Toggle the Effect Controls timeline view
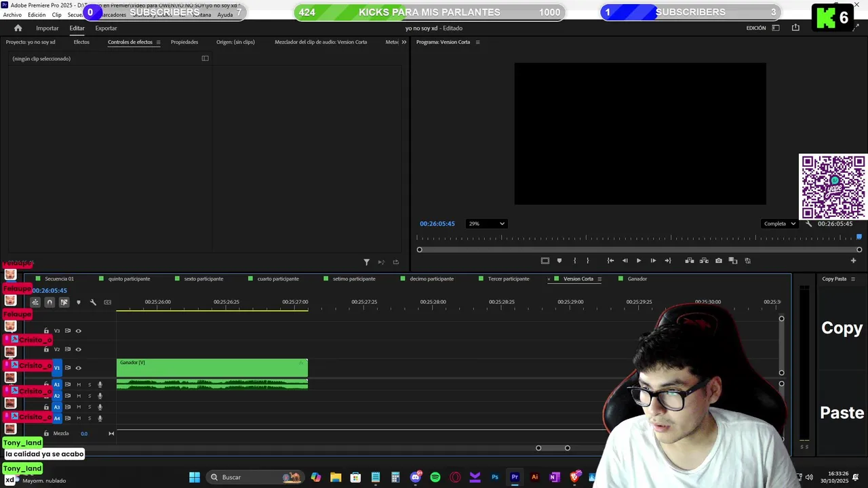This screenshot has height=488, width=868. pos(205,58)
